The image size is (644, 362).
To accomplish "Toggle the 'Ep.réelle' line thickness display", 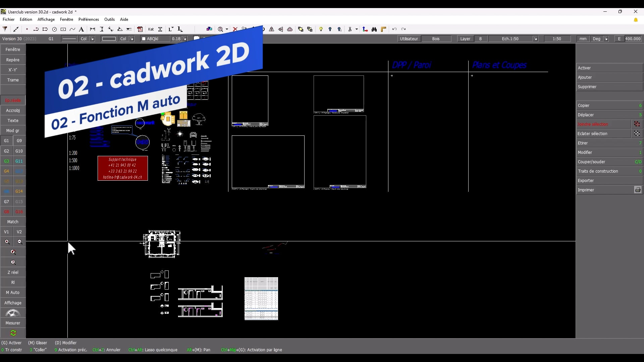I will tap(13, 100).
